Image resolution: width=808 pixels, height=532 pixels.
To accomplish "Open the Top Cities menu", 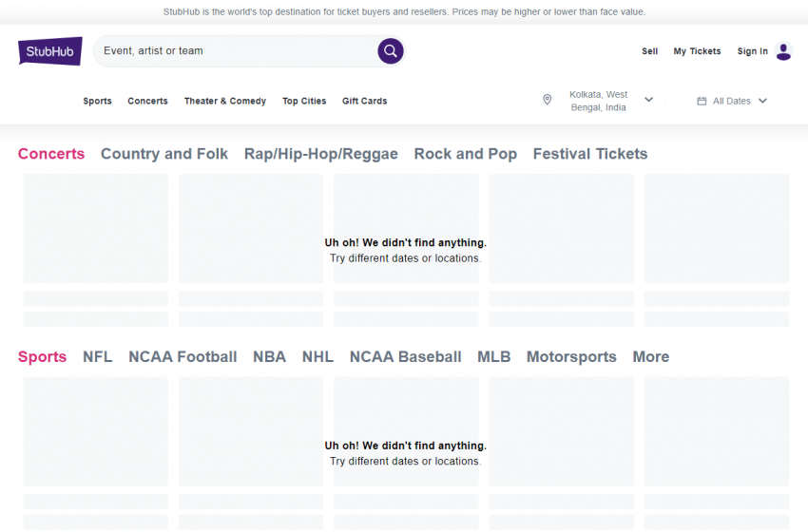I will [304, 101].
